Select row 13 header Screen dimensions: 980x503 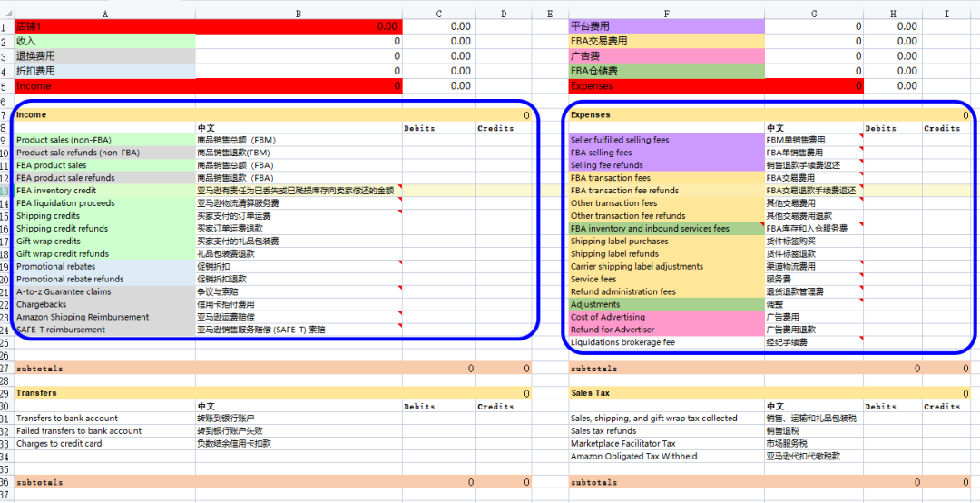(x=7, y=191)
